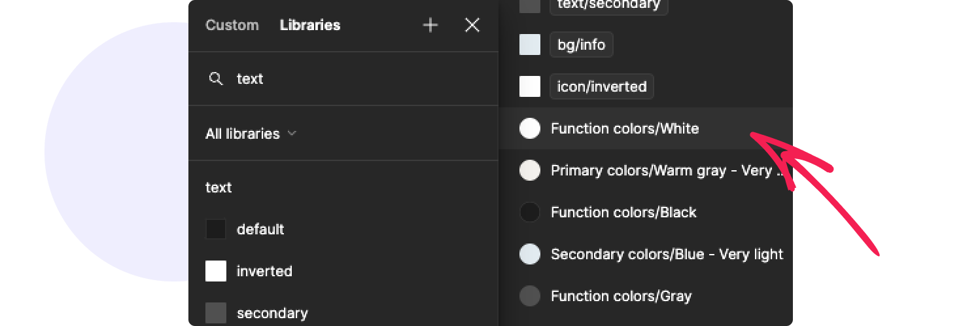Select Function colors/White style

click(x=624, y=128)
